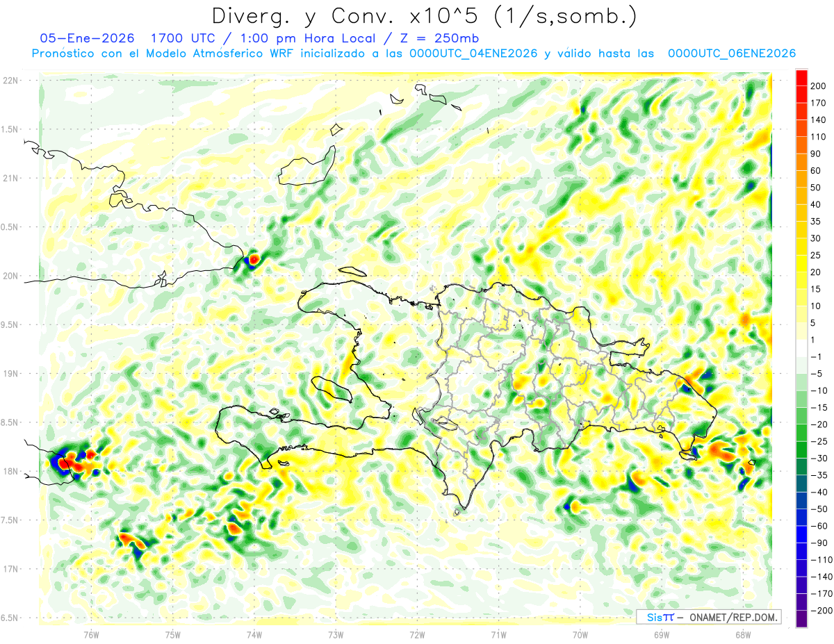Click the '6.5N' latitude label

[x=10, y=618]
